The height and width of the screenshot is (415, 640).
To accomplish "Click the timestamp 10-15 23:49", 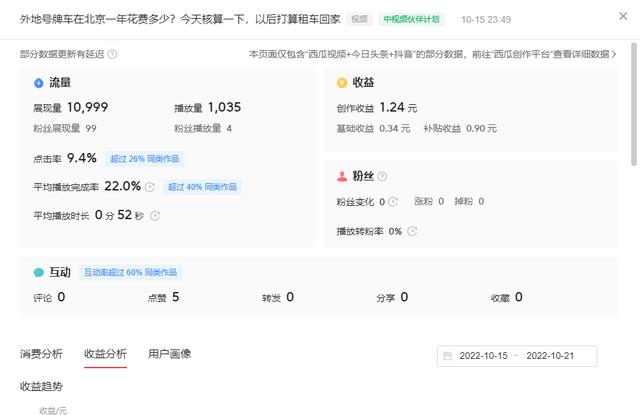I will [x=486, y=20].
